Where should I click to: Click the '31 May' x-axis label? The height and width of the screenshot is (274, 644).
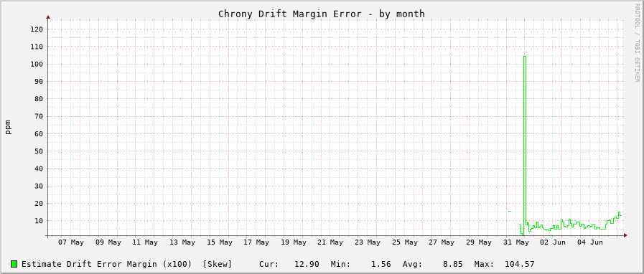(517, 243)
